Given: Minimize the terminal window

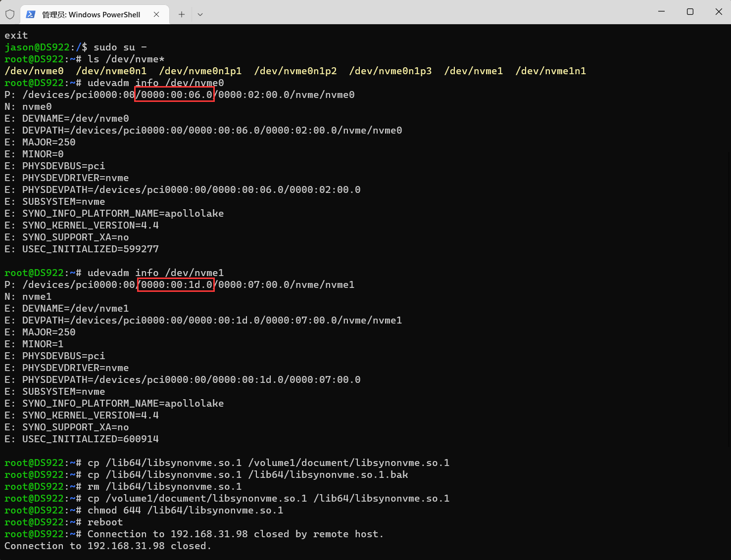Looking at the screenshot, I should (x=661, y=11).
